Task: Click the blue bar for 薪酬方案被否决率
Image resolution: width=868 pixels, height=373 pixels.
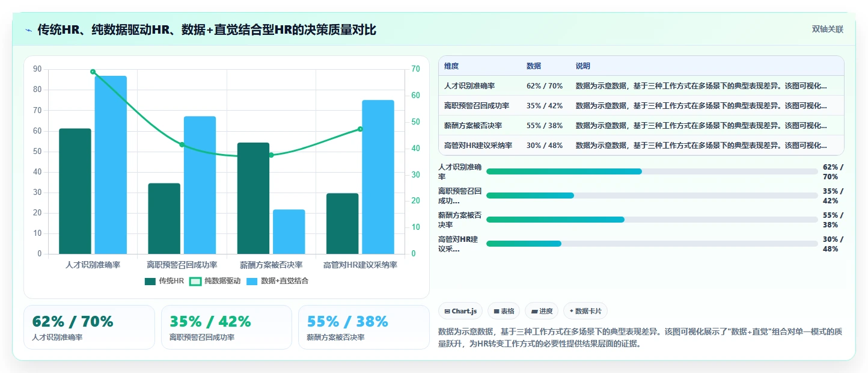Action: point(289,232)
